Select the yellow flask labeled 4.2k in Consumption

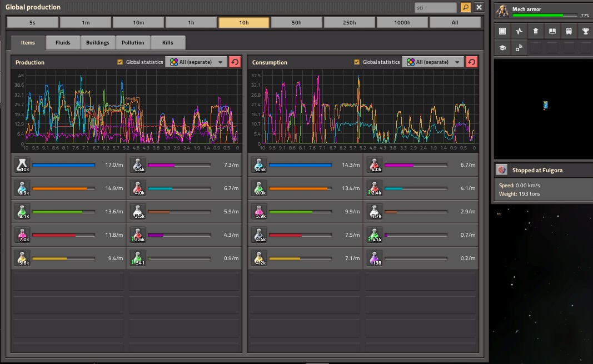[259, 258]
